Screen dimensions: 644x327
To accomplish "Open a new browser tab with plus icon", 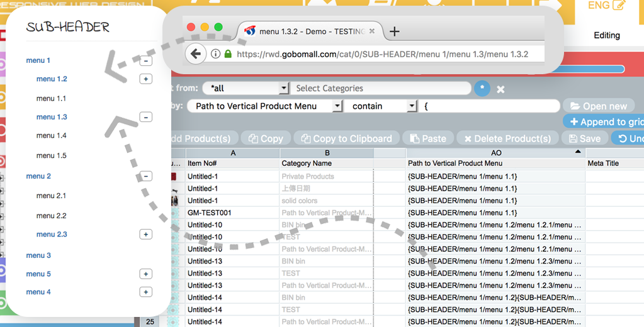I will [x=395, y=31].
